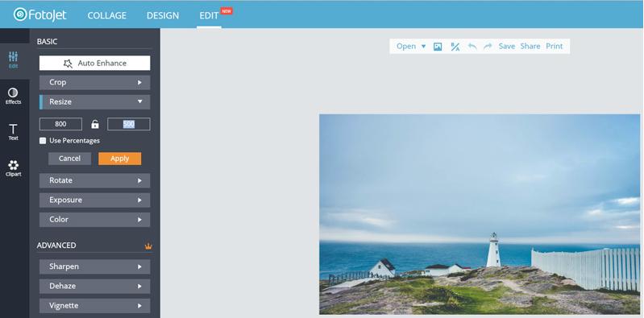
Task: Switch to the DESIGN tab
Action: pyautogui.click(x=163, y=15)
